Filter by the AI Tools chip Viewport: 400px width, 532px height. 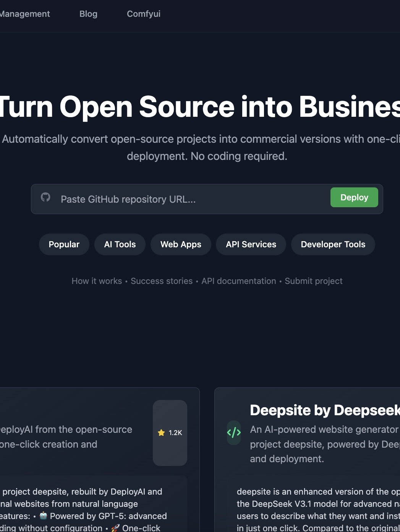[x=120, y=244]
